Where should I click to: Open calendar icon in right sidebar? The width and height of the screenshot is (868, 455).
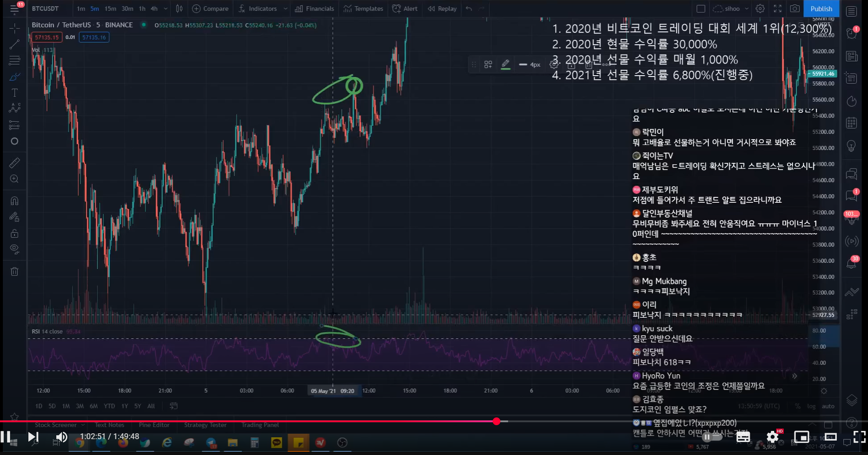(852, 123)
